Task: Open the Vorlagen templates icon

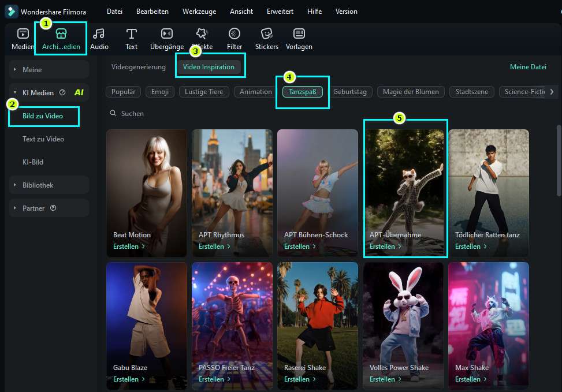Action: coord(299,33)
